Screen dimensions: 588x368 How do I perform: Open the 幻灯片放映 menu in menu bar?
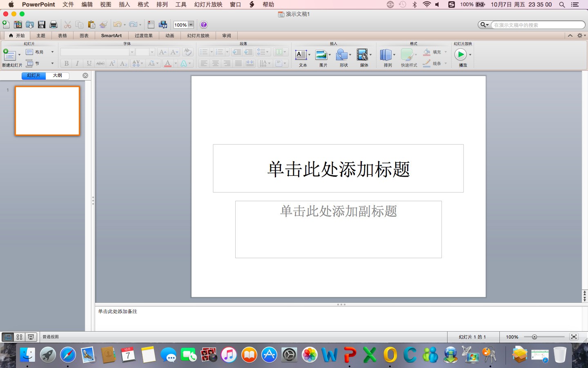pos(208,4)
